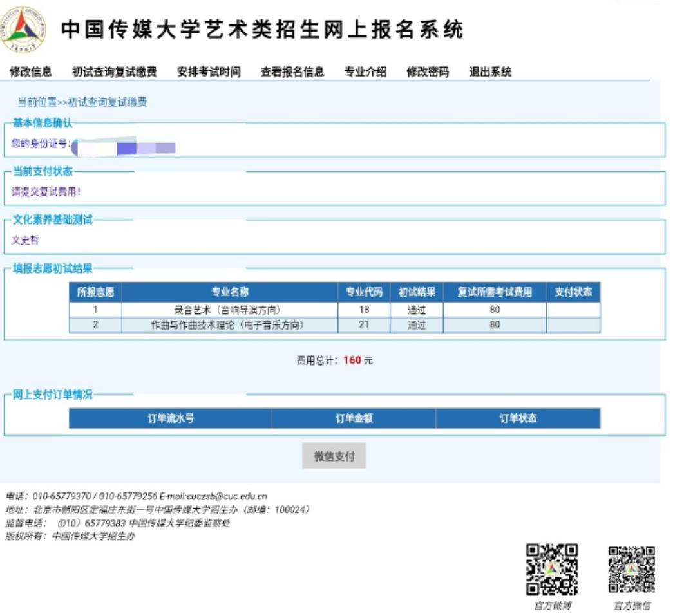Open 修改密码 menu item

pyautogui.click(x=428, y=71)
